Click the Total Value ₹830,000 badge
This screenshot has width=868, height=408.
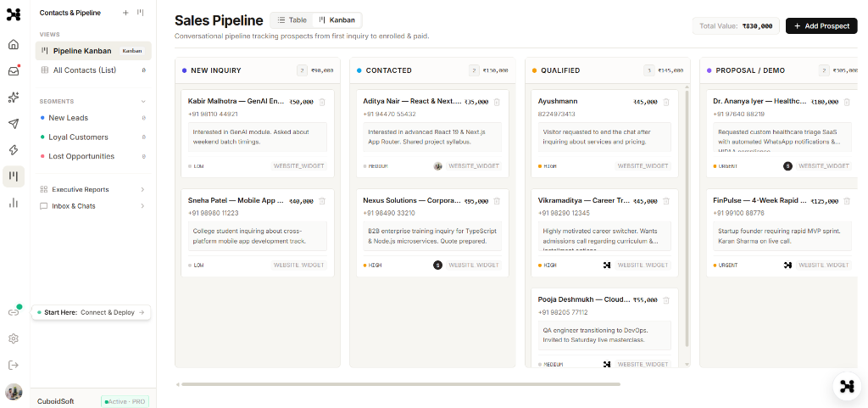click(x=736, y=26)
